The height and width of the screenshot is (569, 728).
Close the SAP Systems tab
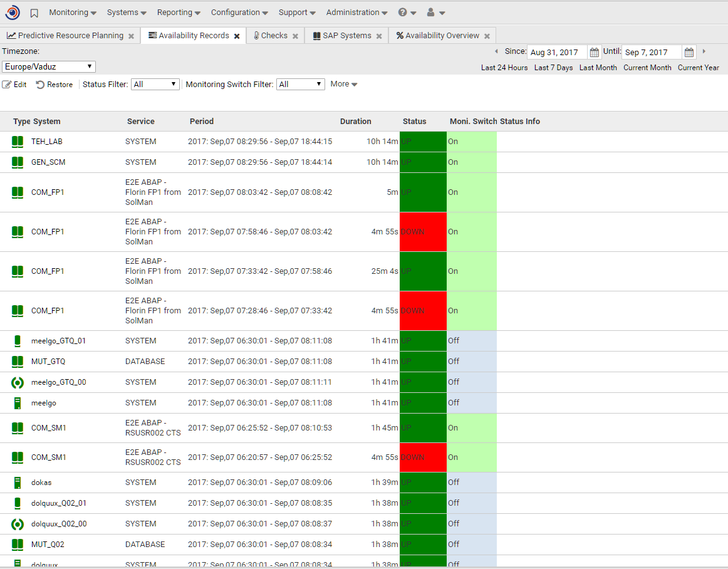tap(379, 36)
